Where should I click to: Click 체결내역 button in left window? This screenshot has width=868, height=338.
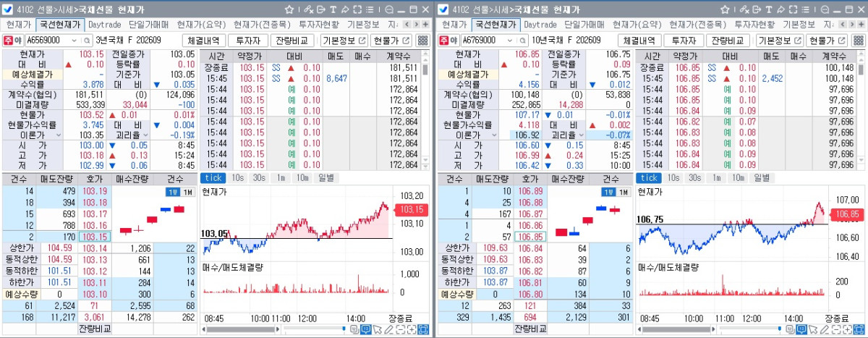(203, 41)
